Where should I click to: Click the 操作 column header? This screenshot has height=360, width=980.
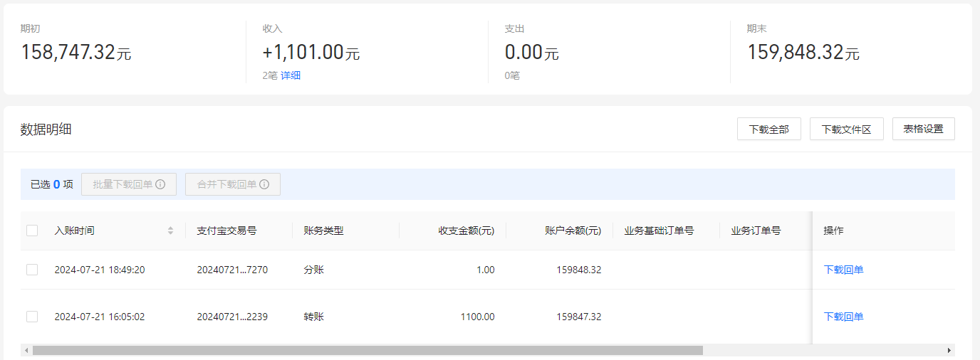pyautogui.click(x=833, y=231)
